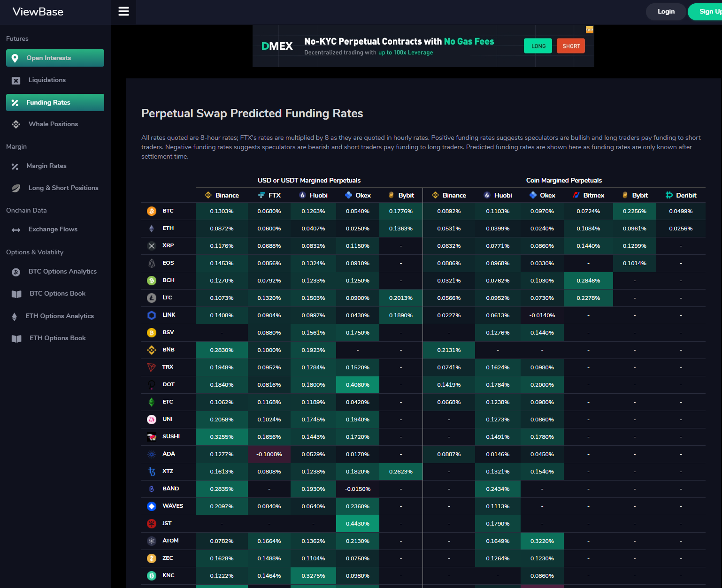Click the FTX column header

pyautogui.click(x=269, y=195)
